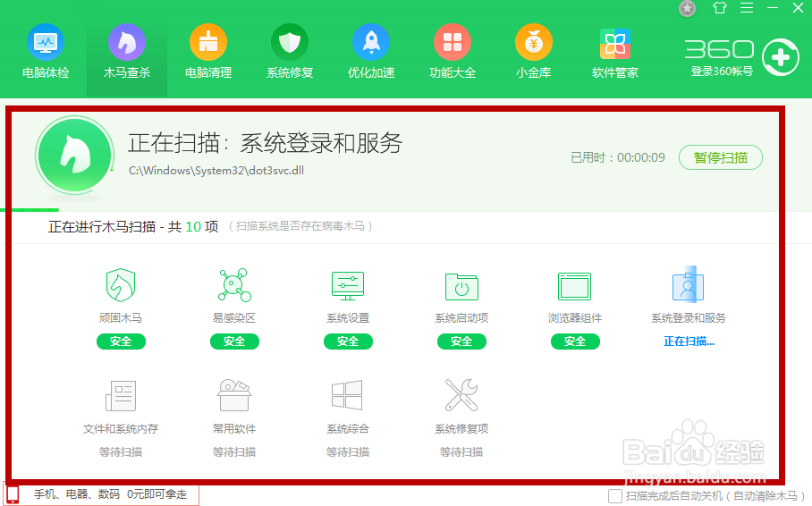Click the 360 plus login avatar
This screenshot has height=506, width=812.
click(781, 57)
